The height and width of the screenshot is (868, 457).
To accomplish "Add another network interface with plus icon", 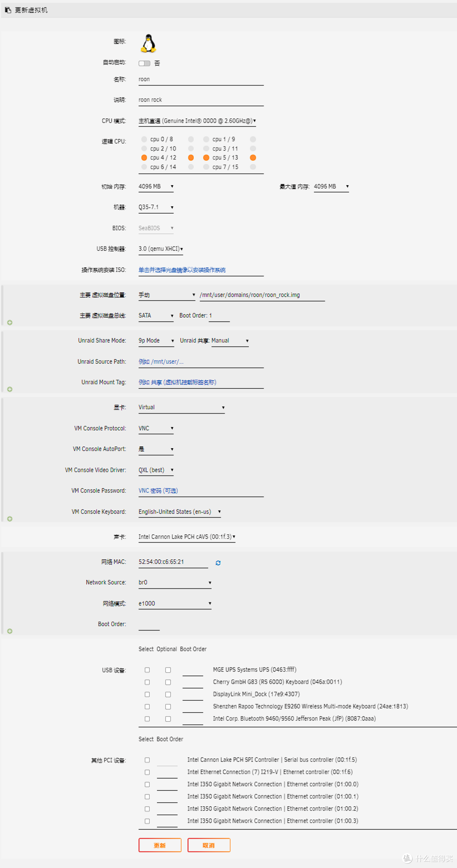I will [10, 631].
